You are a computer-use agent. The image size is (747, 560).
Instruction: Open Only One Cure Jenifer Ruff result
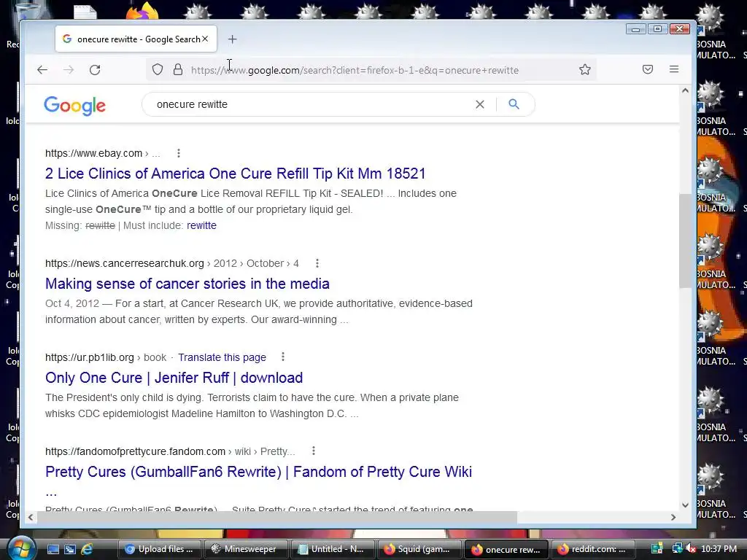pyautogui.click(x=174, y=378)
